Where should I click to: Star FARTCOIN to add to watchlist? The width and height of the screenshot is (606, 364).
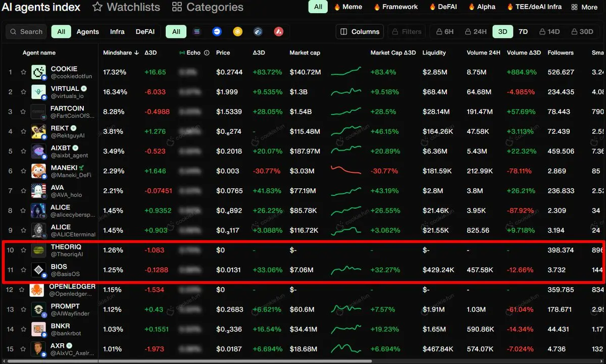[x=23, y=112]
